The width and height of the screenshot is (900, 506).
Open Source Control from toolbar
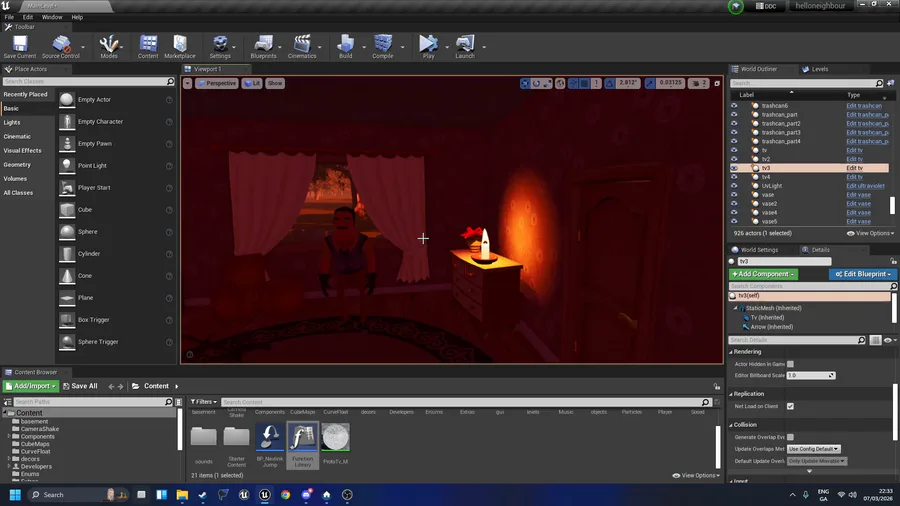point(61,46)
